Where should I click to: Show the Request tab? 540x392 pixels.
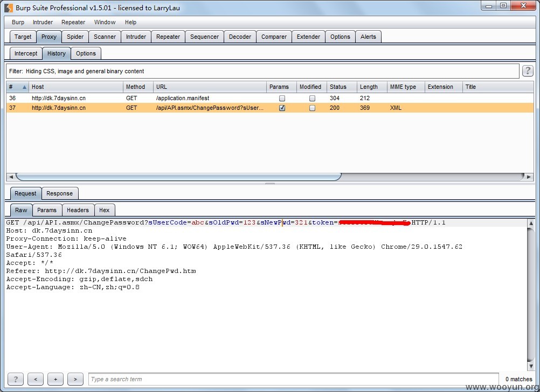click(x=25, y=193)
